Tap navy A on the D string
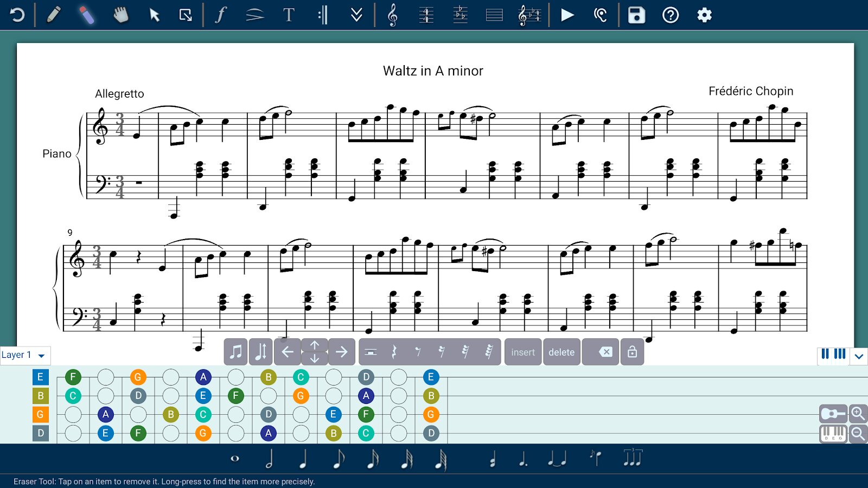The image size is (868, 488). [x=268, y=433]
